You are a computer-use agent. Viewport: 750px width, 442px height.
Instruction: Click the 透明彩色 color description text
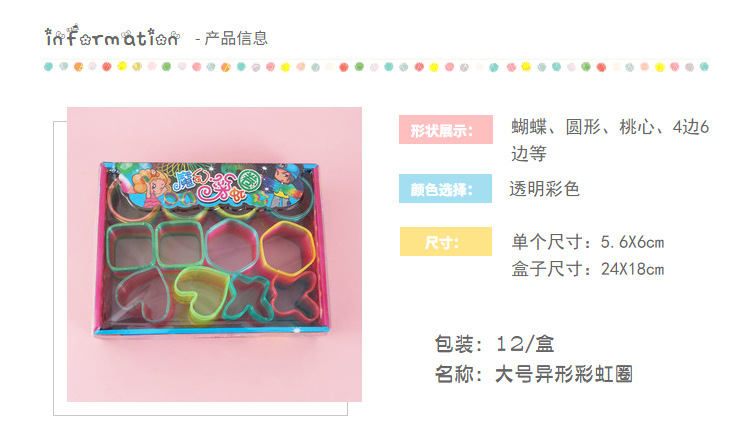pyautogui.click(x=544, y=188)
